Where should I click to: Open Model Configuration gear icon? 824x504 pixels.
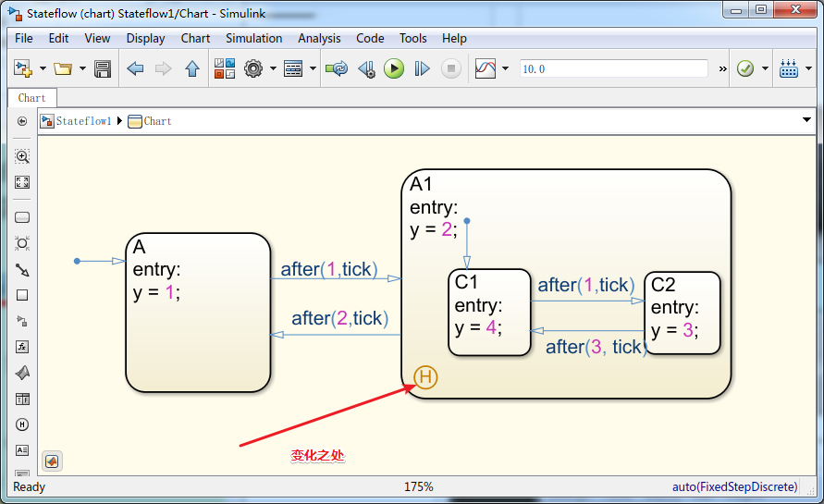click(253, 68)
